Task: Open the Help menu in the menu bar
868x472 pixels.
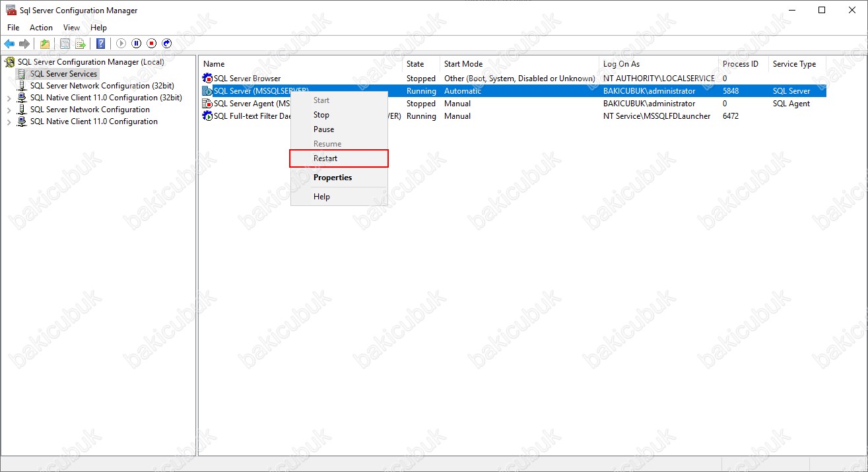Action: coord(98,28)
